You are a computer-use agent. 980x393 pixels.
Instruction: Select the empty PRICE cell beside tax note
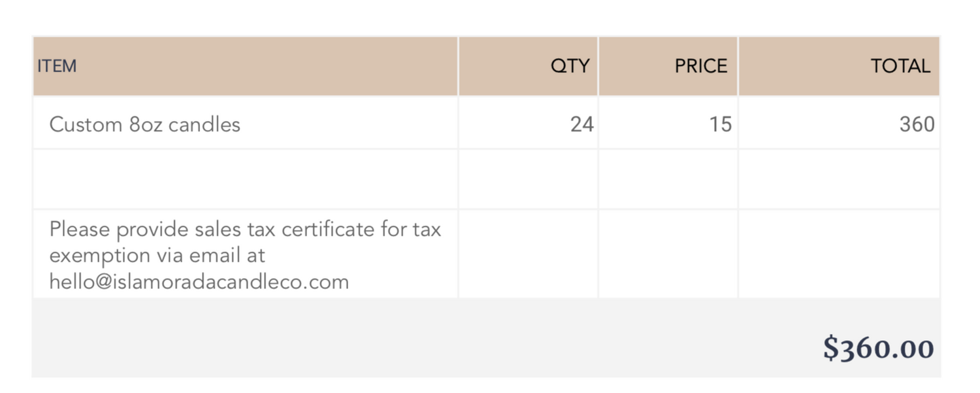tap(668, 254)
